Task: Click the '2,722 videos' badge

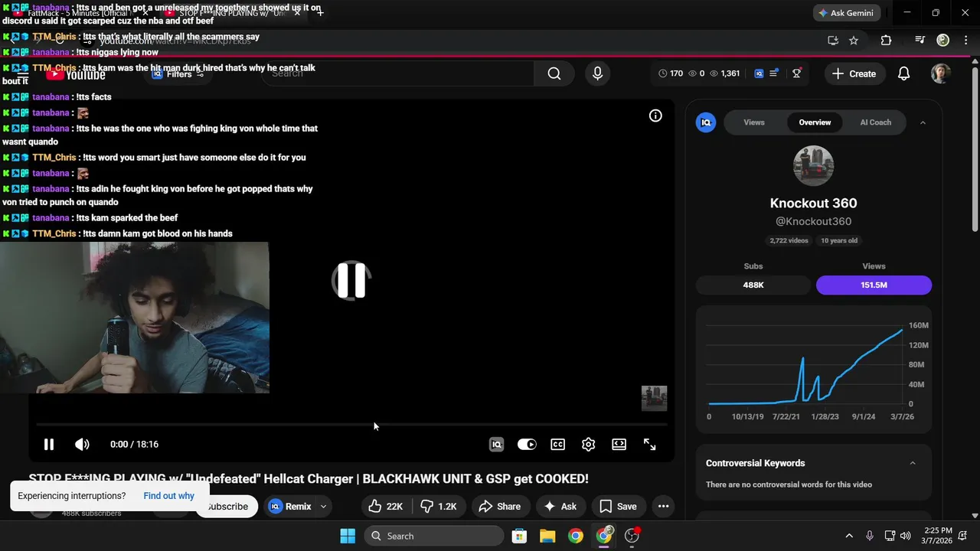Action: [x=789, y=240]
